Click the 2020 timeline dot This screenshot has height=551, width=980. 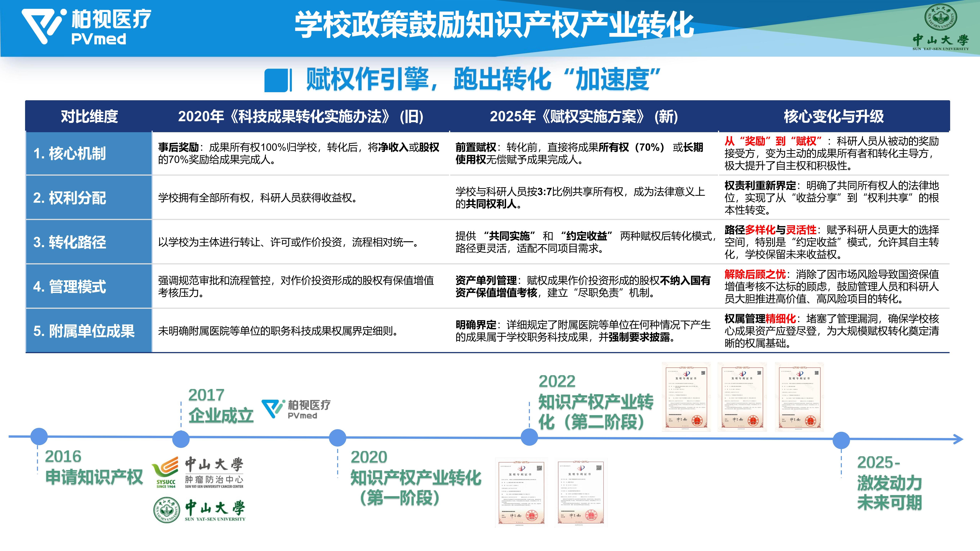pos(337,438)
